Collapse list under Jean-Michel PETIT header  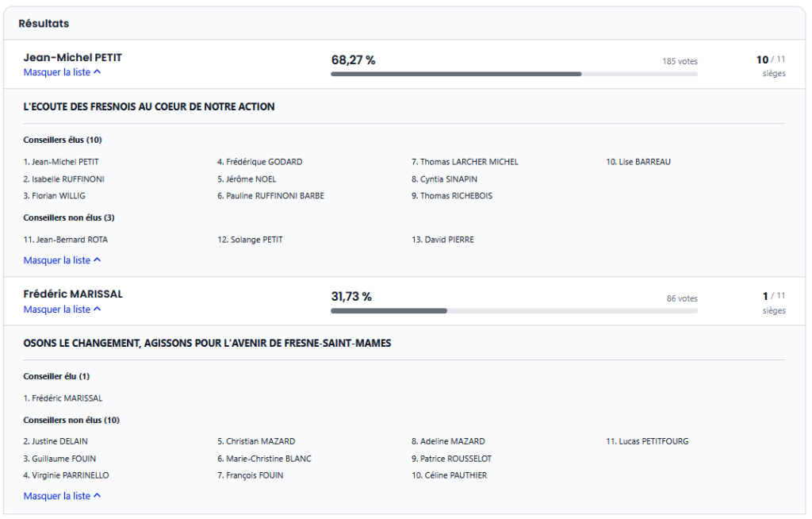pyautogui.click(x=62, y=72)
